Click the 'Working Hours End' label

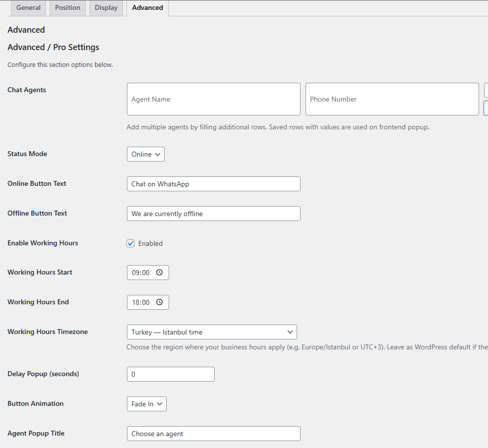(38, 302)
